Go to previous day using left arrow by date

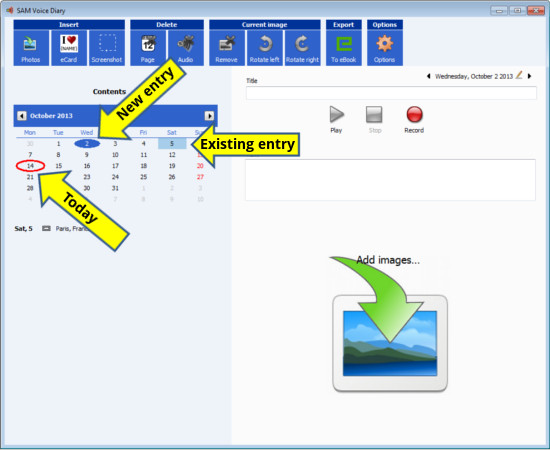429,76
